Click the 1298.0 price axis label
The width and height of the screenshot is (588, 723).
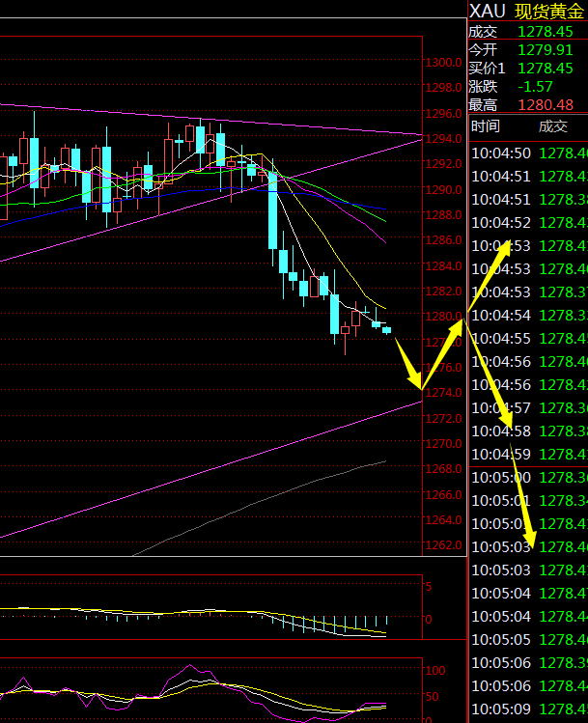443,88
